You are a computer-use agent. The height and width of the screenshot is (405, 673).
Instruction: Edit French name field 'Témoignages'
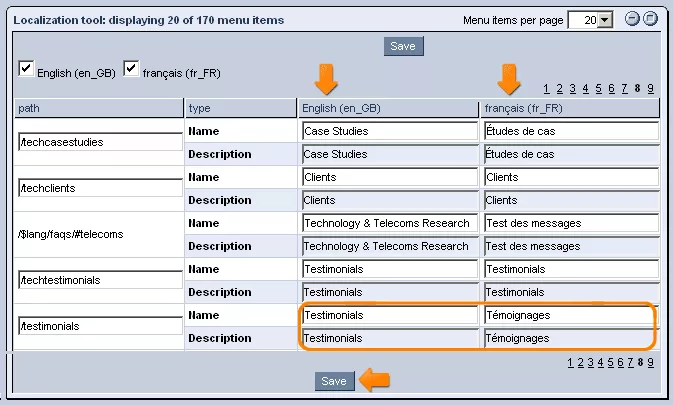572,315
